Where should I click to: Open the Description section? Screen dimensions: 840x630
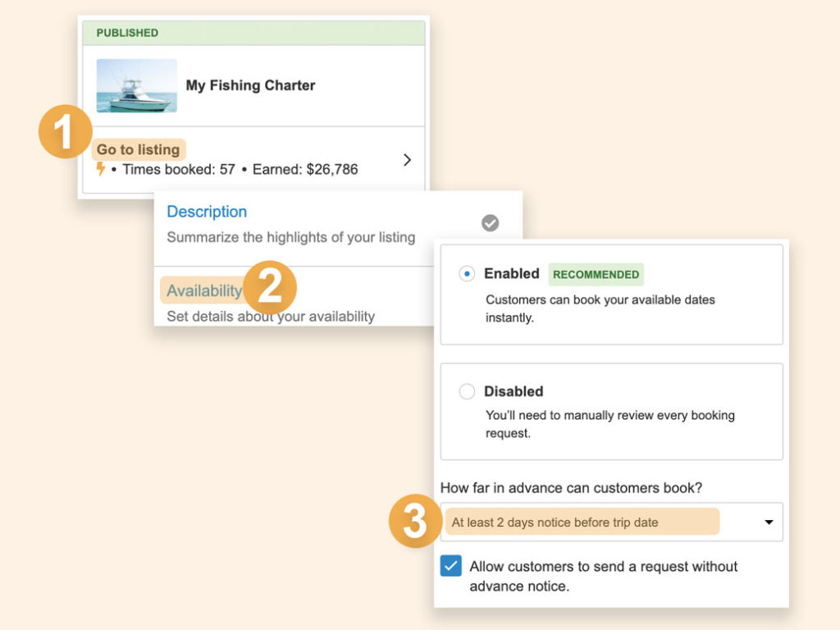207,212
